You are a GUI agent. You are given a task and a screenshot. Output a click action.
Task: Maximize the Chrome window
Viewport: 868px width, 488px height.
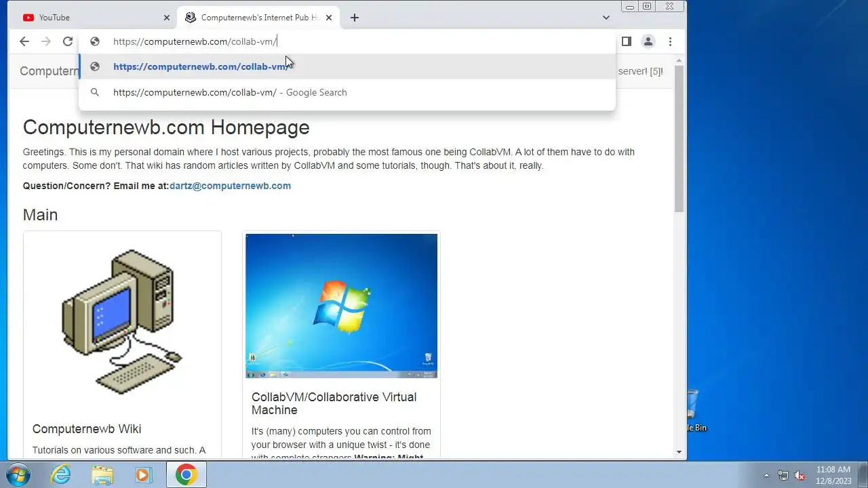click(x=647, y=6)
